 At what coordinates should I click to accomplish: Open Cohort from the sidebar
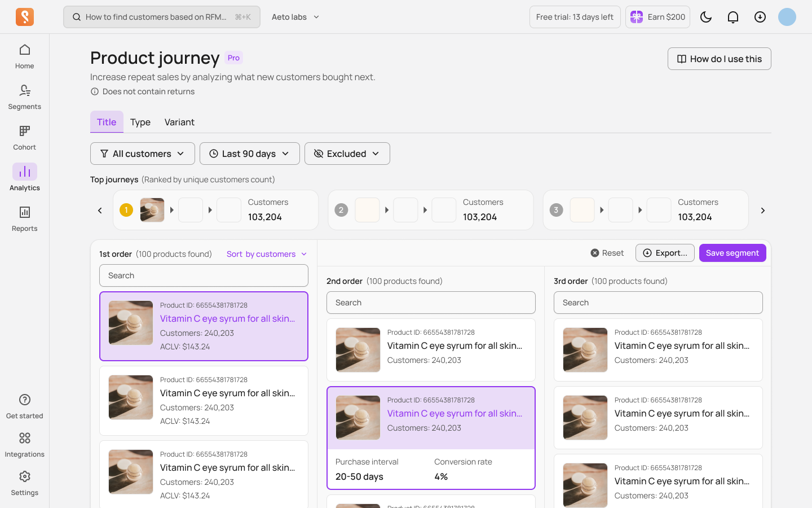tap(24, 138)
